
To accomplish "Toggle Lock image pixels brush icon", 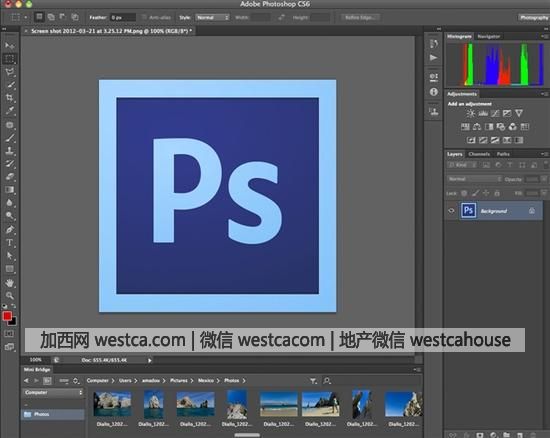I will pos(475,193).
